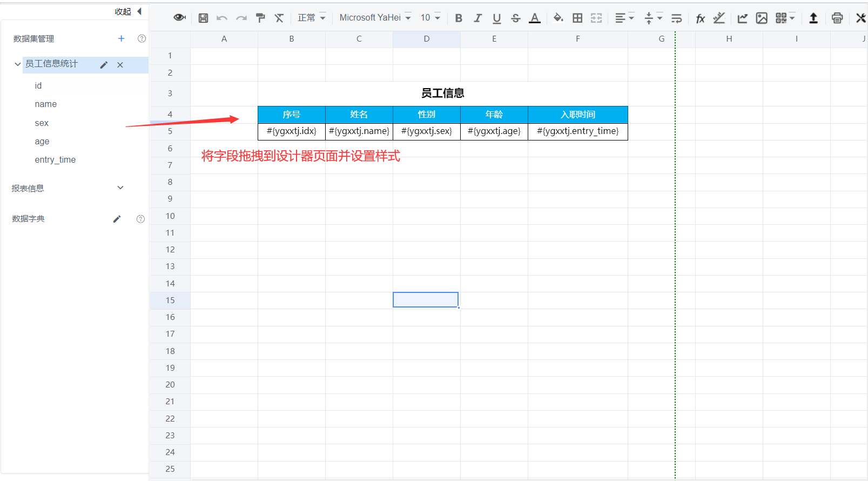868x481 pixels.
Task: Open the font color picker
Action: click(x=535, y=18)
